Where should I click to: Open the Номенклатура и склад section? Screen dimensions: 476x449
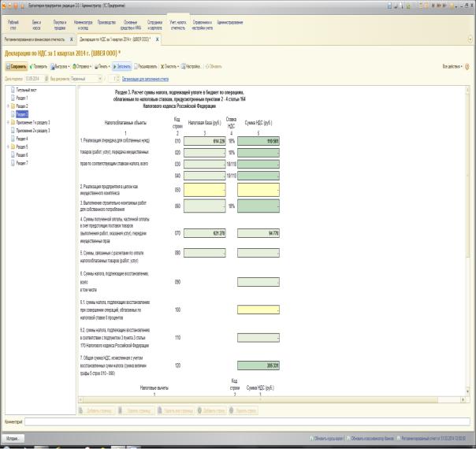click(83, 25)
